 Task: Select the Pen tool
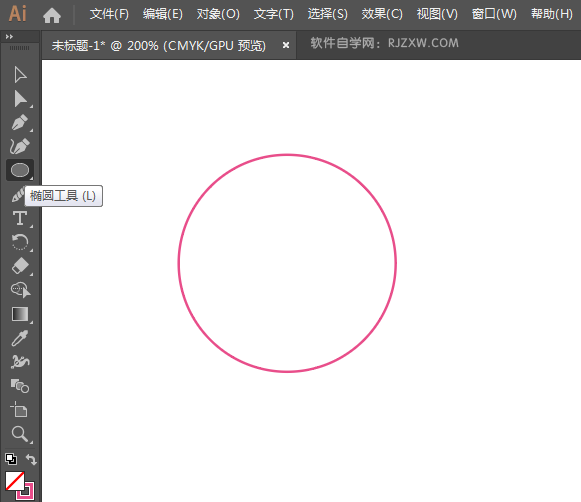click(20, 123)
